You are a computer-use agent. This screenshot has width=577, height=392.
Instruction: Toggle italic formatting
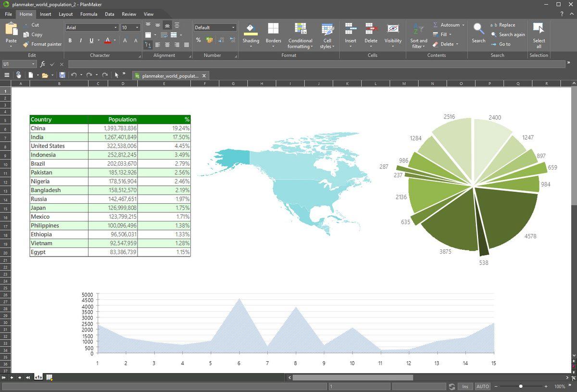(x=80, y=41)
